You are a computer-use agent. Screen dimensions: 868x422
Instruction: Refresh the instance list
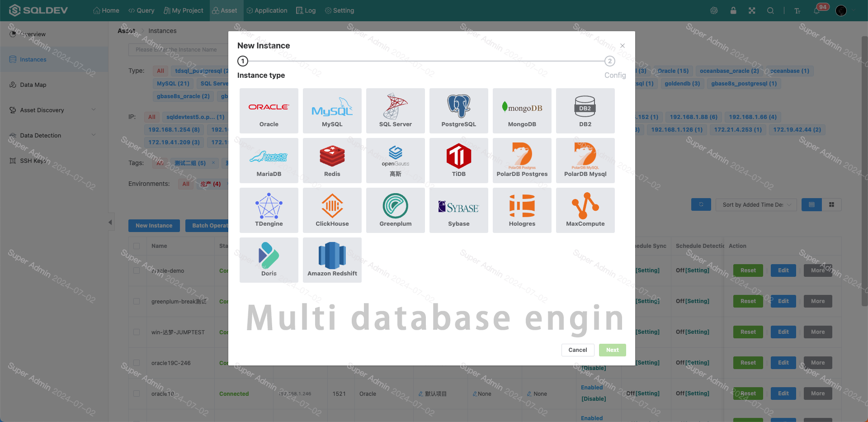point(701,204)
